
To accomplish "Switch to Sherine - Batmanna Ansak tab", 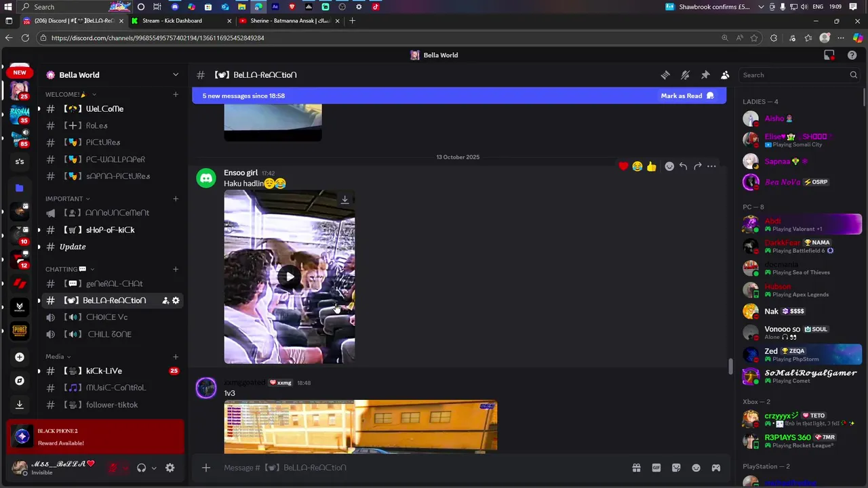I will coord(290,21).
